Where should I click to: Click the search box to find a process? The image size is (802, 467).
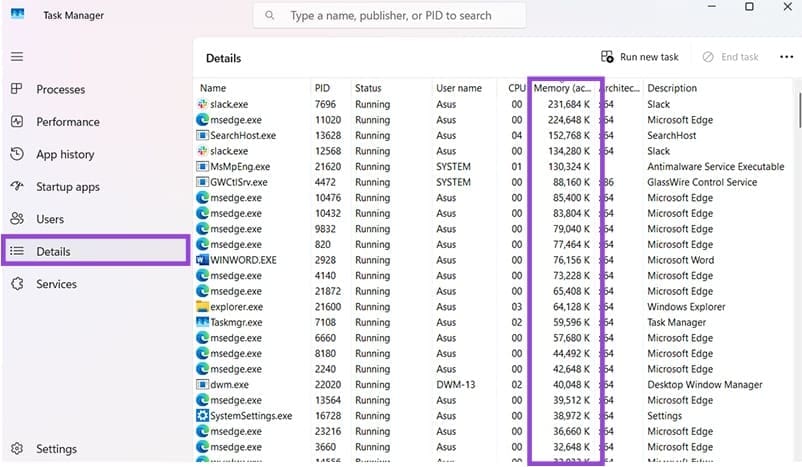(389, 15)
